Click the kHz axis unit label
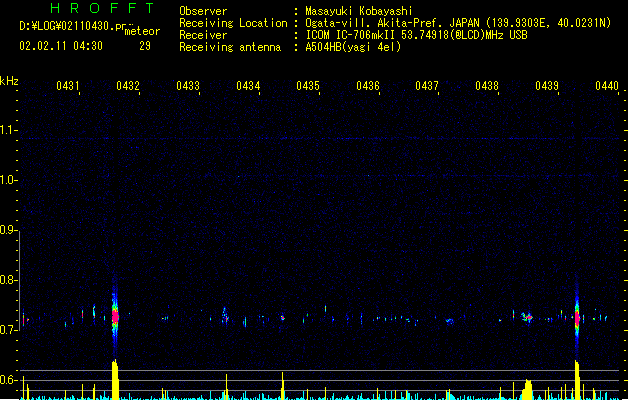The width and height of the screenshot is (629, 400). 9,81
